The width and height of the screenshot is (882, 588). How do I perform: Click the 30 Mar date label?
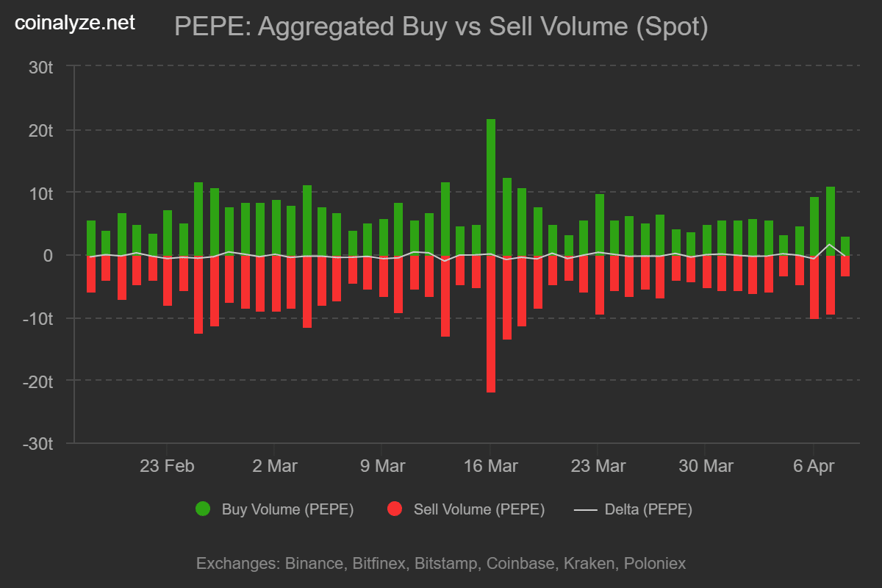(705, 466)
